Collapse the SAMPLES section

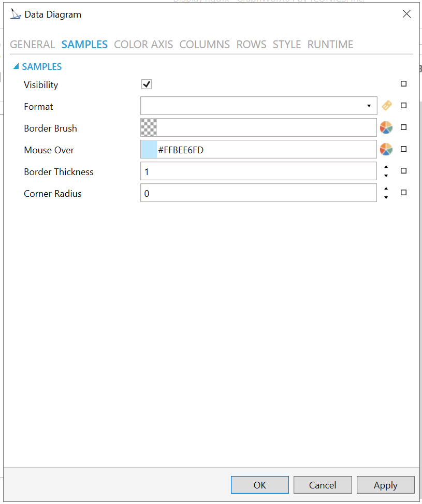tap(16, 67)
